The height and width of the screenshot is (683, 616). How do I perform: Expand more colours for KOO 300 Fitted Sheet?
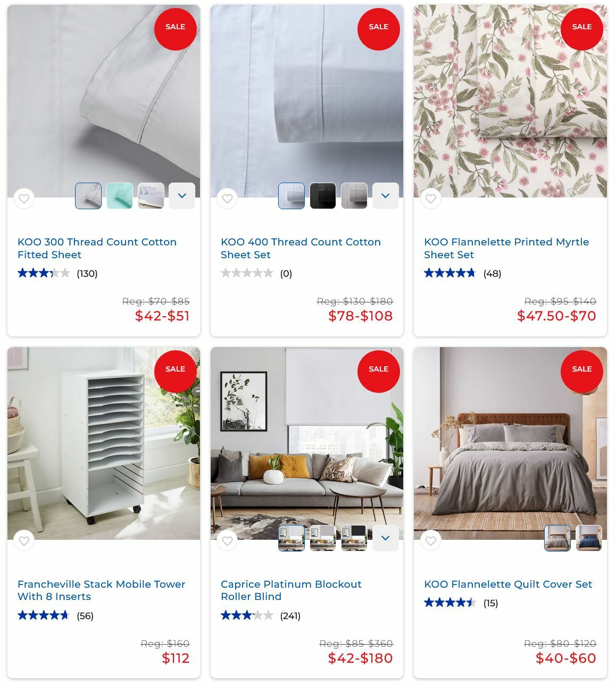[182, 196]
